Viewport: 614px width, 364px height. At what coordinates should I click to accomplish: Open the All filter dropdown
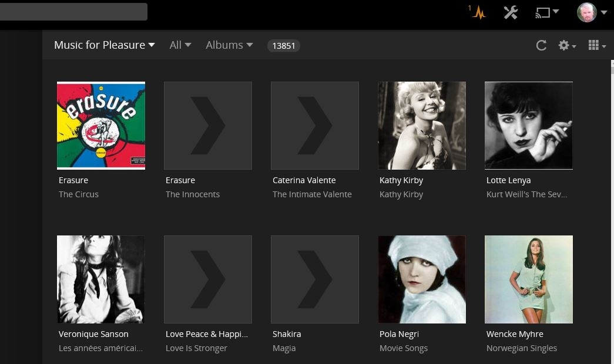coord(180,45)
